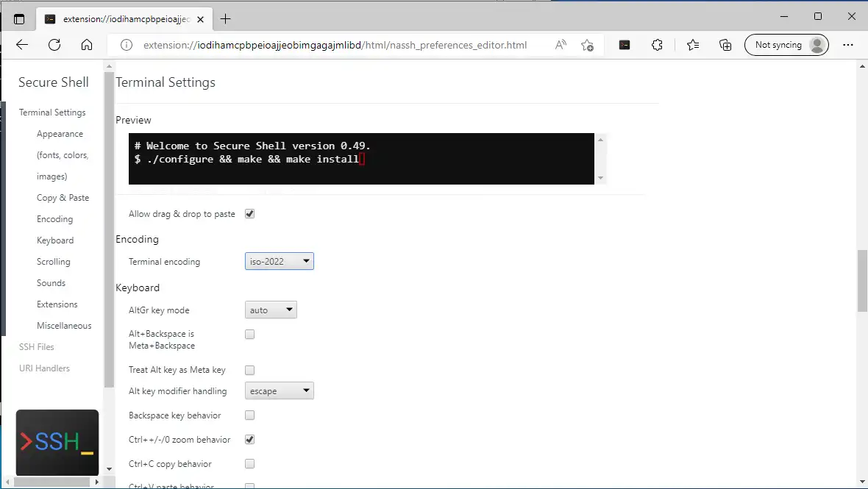868x489 pixels.
Task: View site information icon in address bar
Action: tap(127, 45)
